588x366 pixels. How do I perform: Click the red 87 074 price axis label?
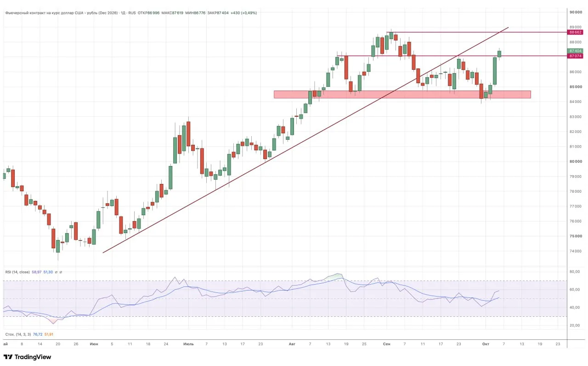tap(575, 56)
